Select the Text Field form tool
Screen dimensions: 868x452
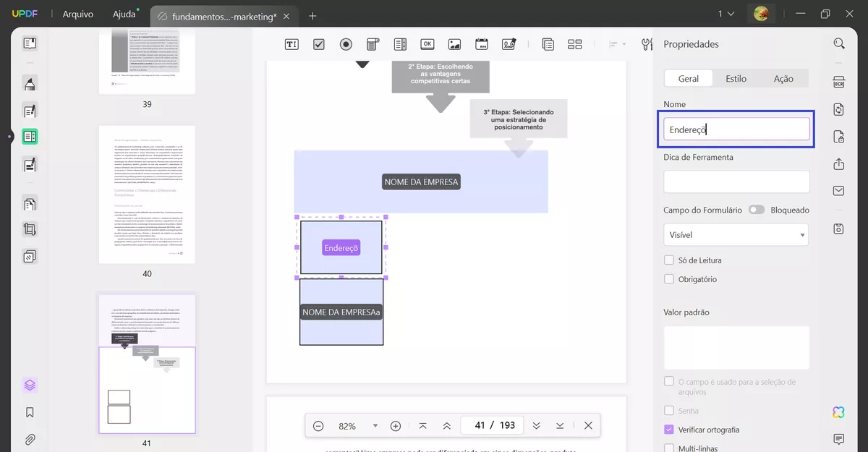[292, 44]
